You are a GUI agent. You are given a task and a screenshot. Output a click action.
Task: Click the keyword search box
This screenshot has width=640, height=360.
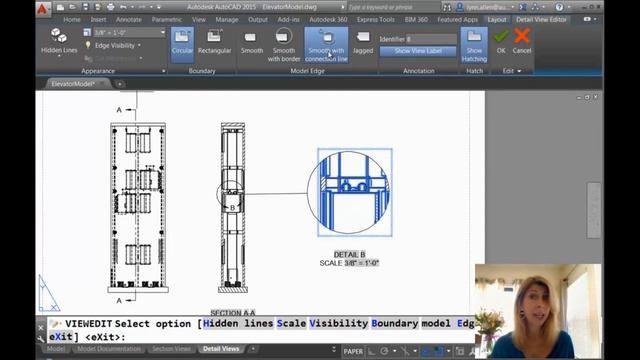pos(393,7)
